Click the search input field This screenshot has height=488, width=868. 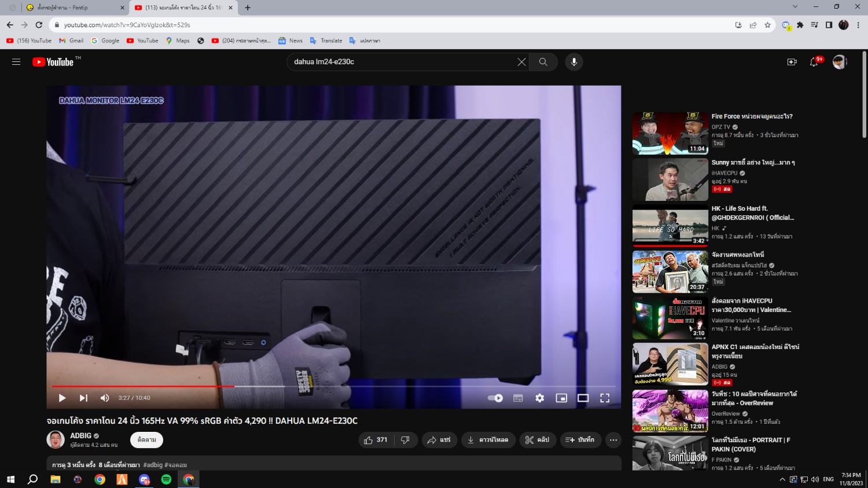coord(403,62)
